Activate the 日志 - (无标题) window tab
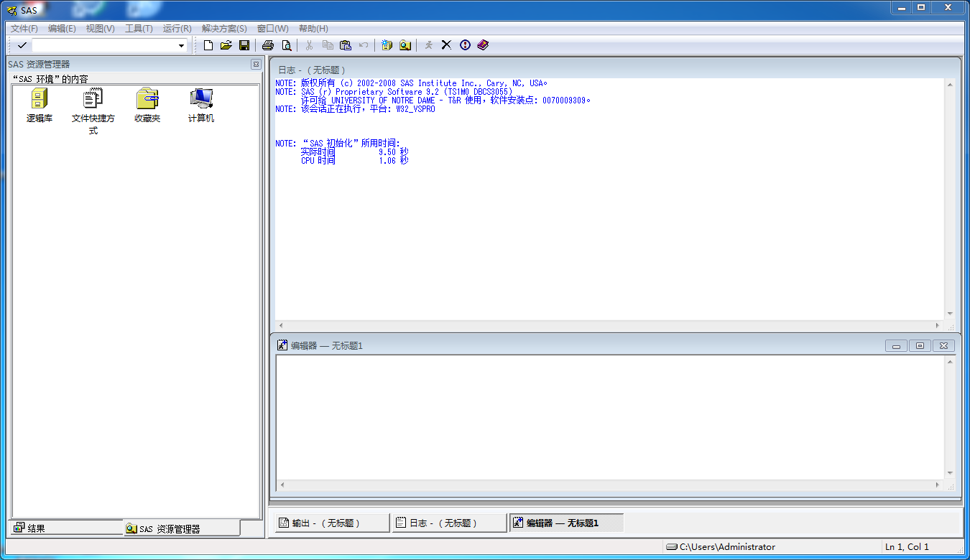This screenshot has width=970, height=560. click(449, 523)
